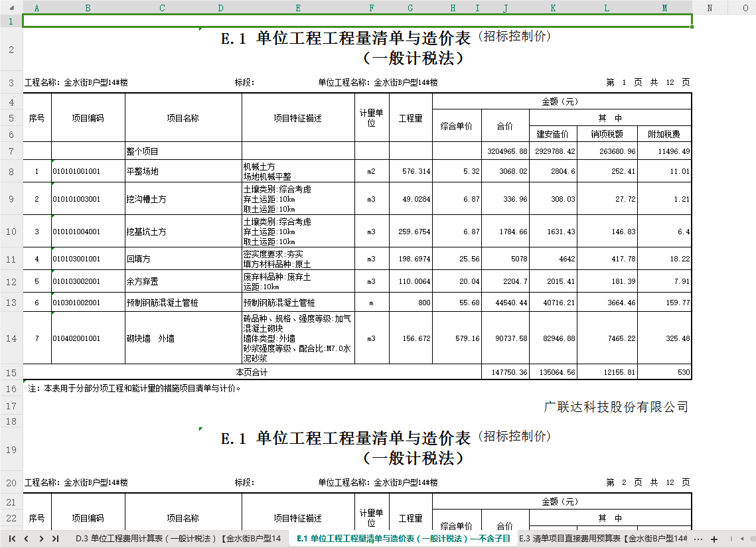
Task: Click the 金额（元） header in row 4
Action: pos(562,102)
